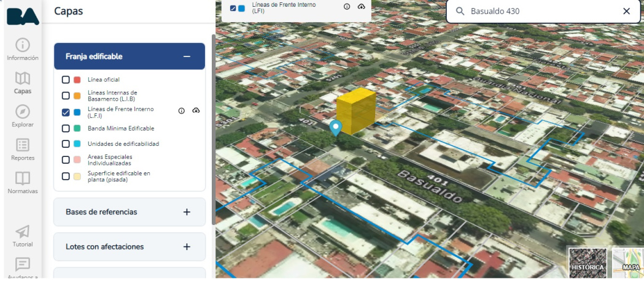This screenshot has height=282, width=644.
Task: Enable Banda Mínima Edificable checkbox
Action: (66, 128)
